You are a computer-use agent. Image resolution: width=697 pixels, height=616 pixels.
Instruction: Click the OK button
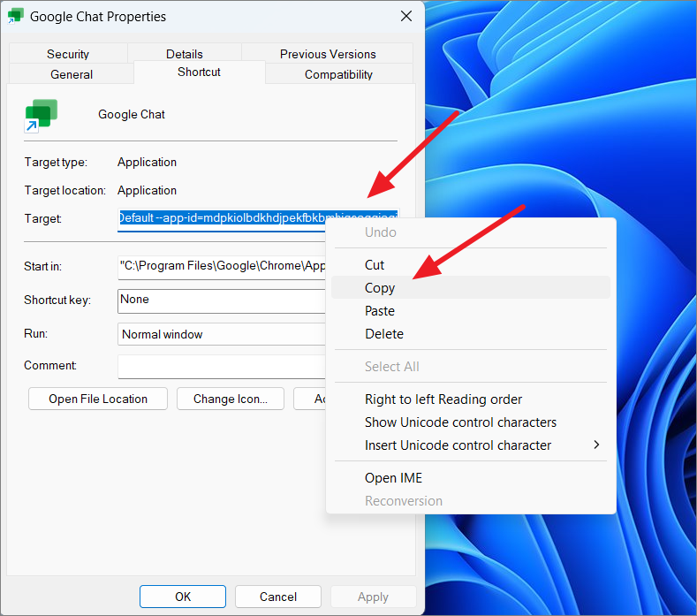183,596
